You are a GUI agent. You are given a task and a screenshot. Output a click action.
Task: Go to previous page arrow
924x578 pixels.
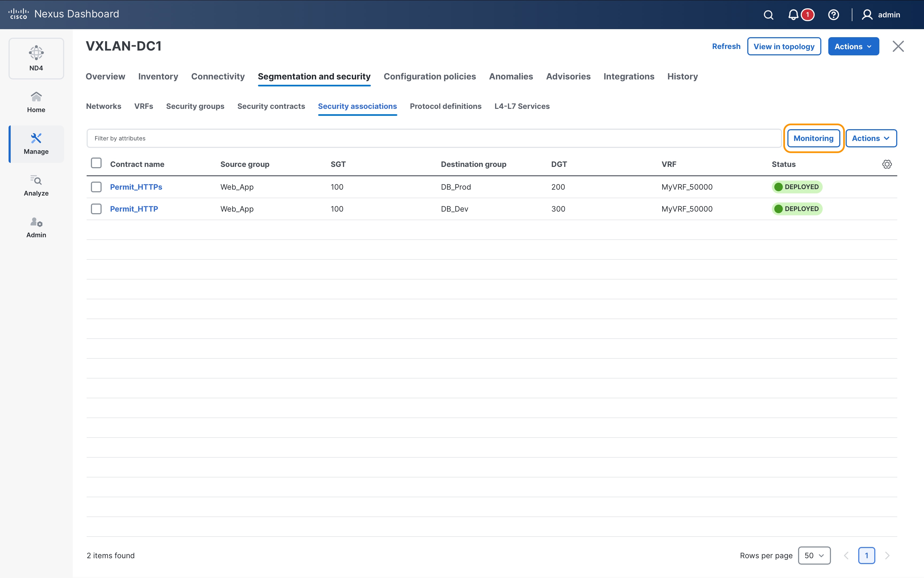coord(846,556)
